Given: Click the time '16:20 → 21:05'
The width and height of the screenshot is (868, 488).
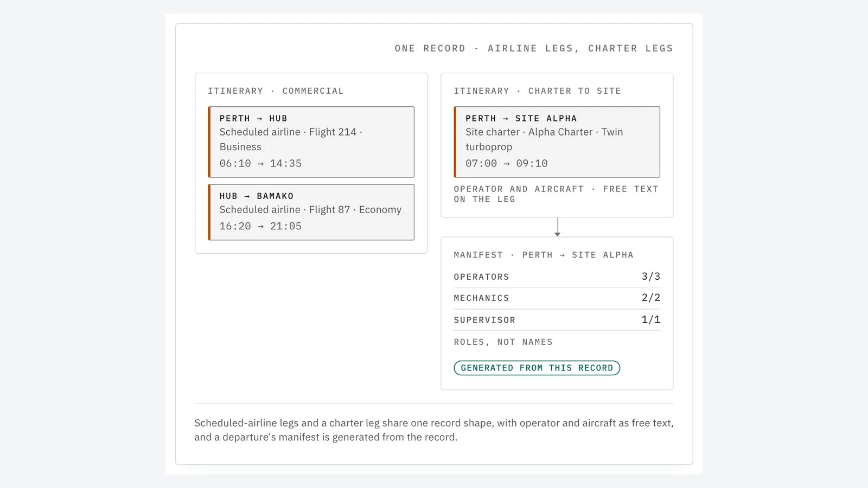Looking at the screenshot, I should [260, 226].
